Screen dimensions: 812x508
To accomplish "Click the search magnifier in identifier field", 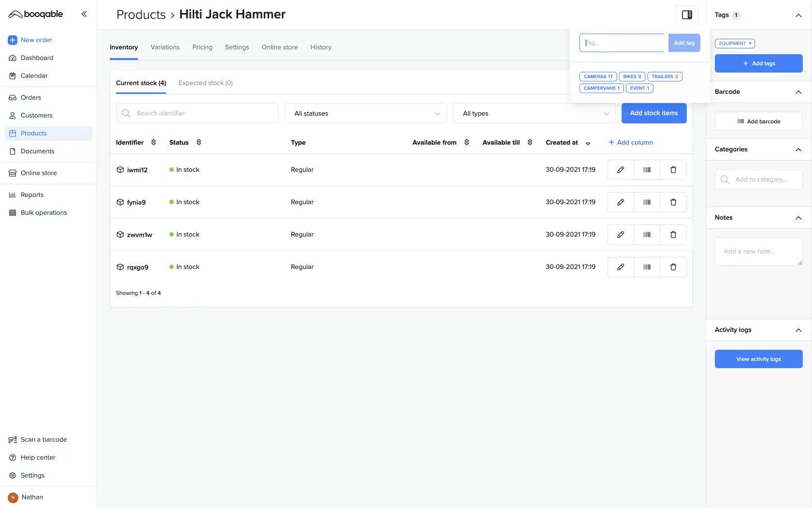I will pyautogui.click(x=126, y=113).
